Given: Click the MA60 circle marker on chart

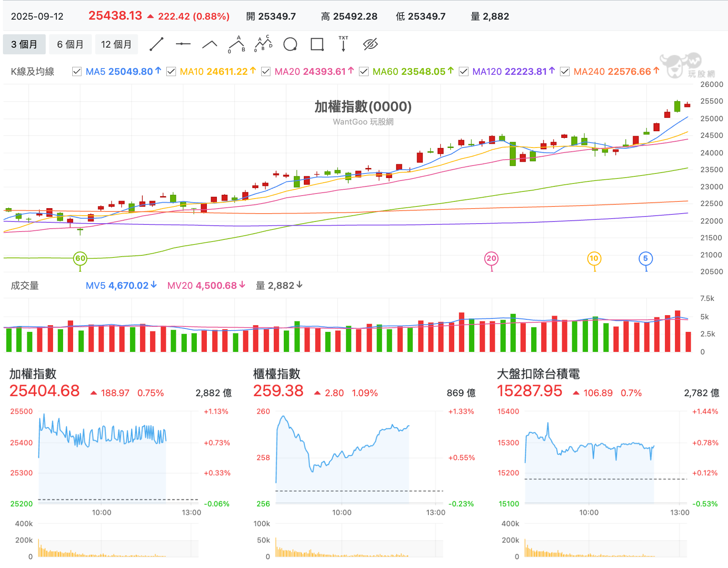Looking at the screenshot, I should click(x=80, y=258).
